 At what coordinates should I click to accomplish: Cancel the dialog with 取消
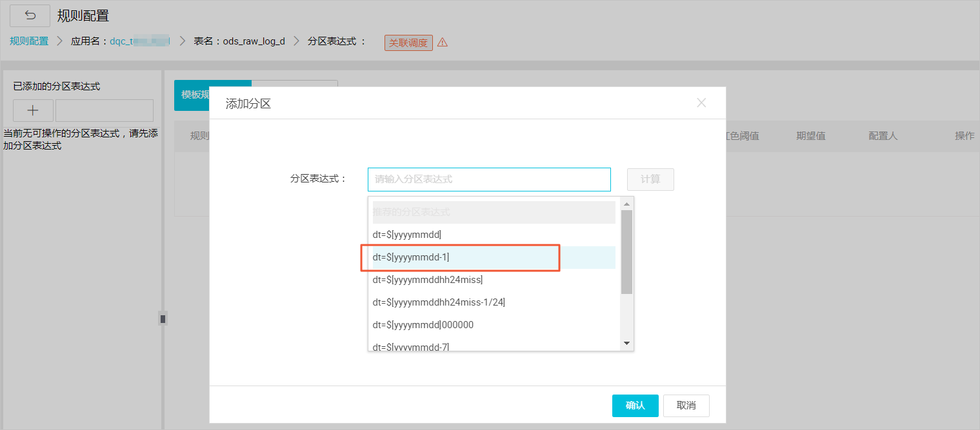[x=686, y=406]
